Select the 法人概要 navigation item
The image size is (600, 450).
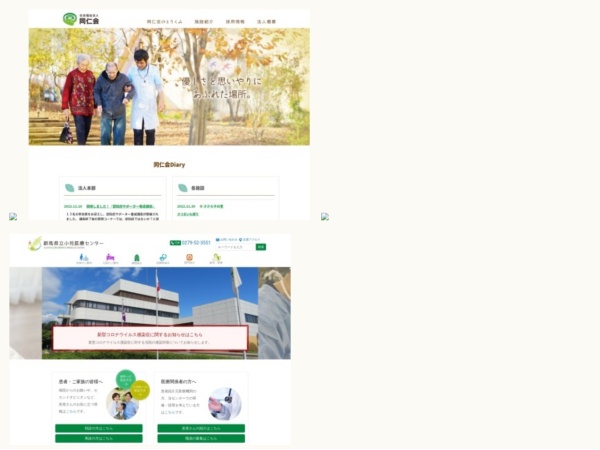pos(266,22)
